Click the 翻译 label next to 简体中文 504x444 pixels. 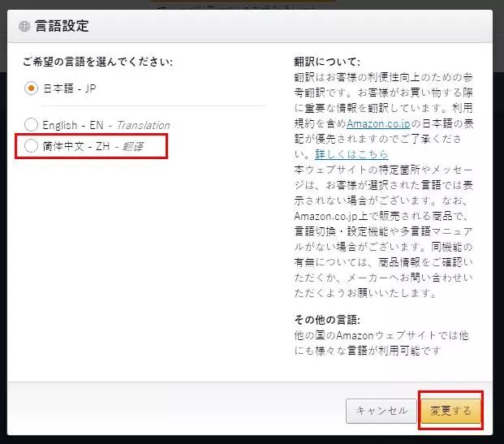133,147
